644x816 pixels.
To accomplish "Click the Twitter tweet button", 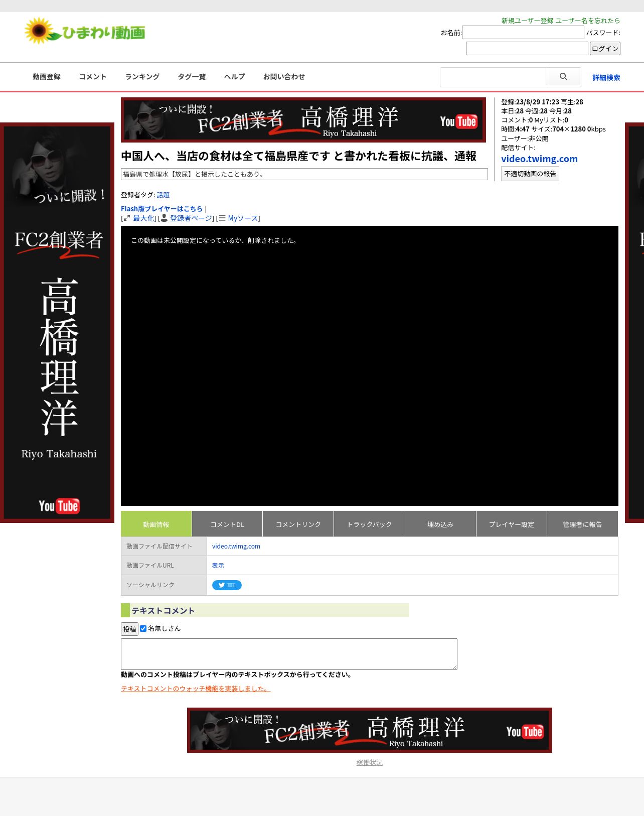I will click(x=227, y=585).
